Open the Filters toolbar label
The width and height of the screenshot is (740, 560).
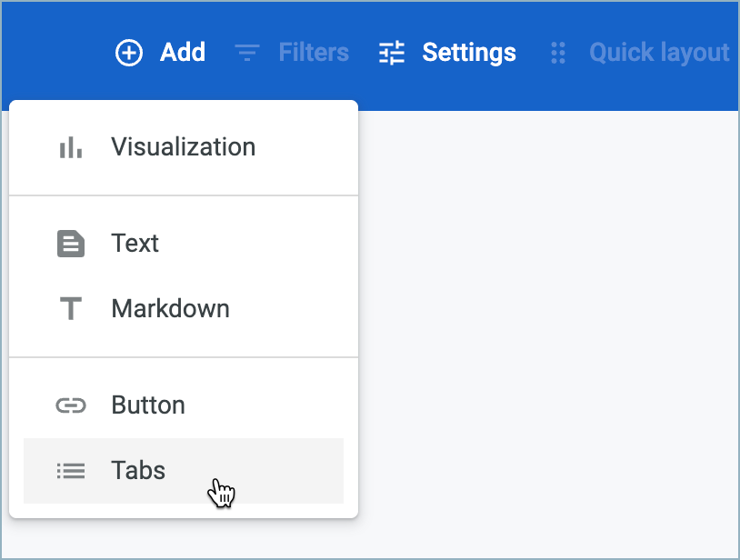coord(314,54)
